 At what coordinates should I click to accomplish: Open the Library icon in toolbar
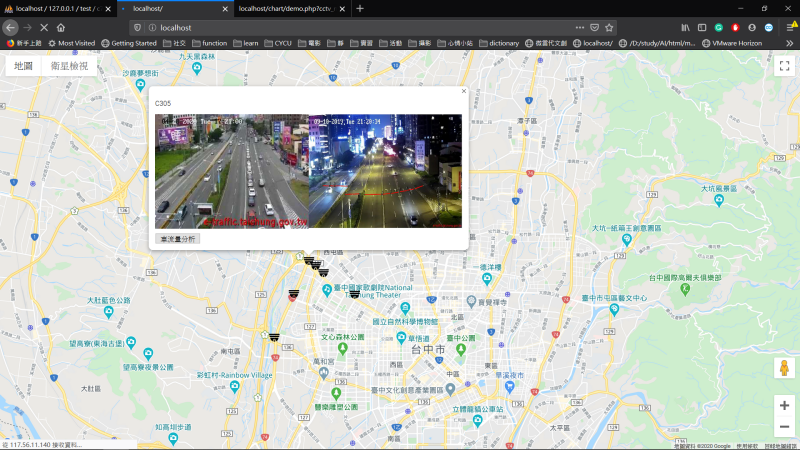(x=686, y=28)
